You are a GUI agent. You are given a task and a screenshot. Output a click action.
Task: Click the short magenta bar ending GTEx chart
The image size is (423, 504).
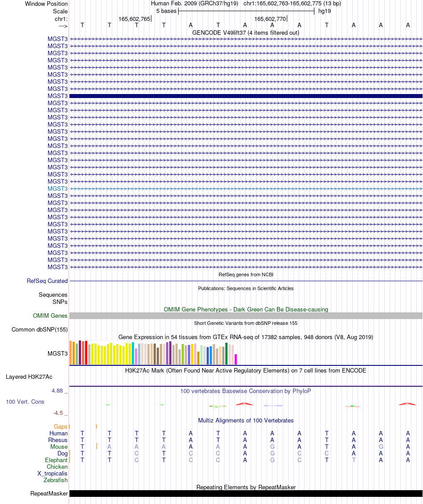pyautogui.click(x=236, y=359)
